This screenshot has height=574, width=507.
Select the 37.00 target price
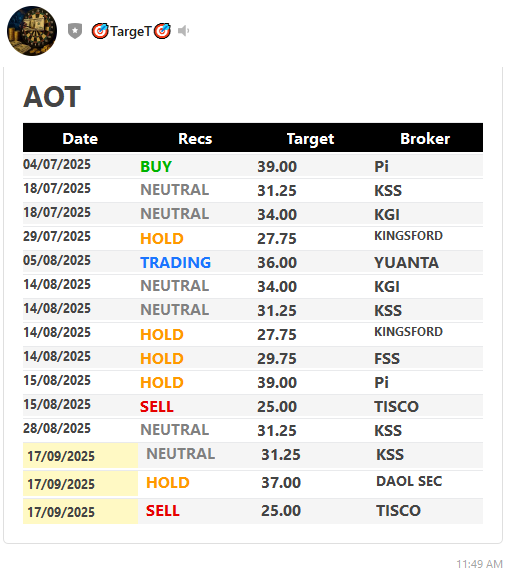pyautogui.click(x=281, y=482)
